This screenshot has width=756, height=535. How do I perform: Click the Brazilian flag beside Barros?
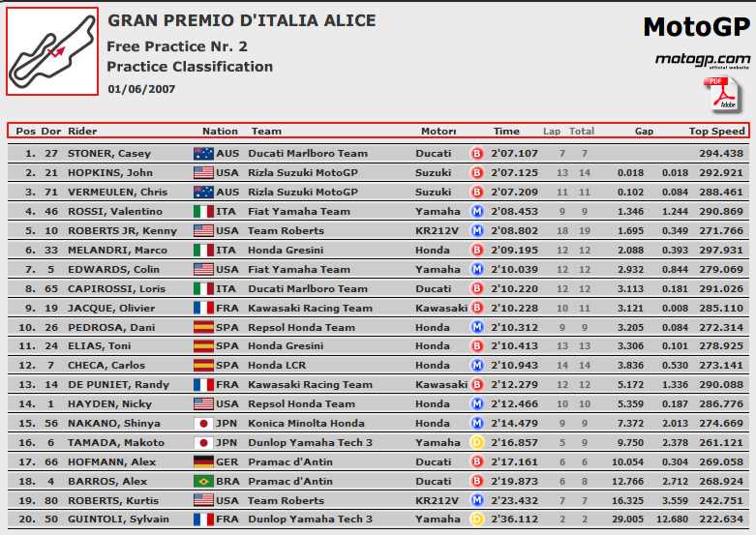coord(203,481)
